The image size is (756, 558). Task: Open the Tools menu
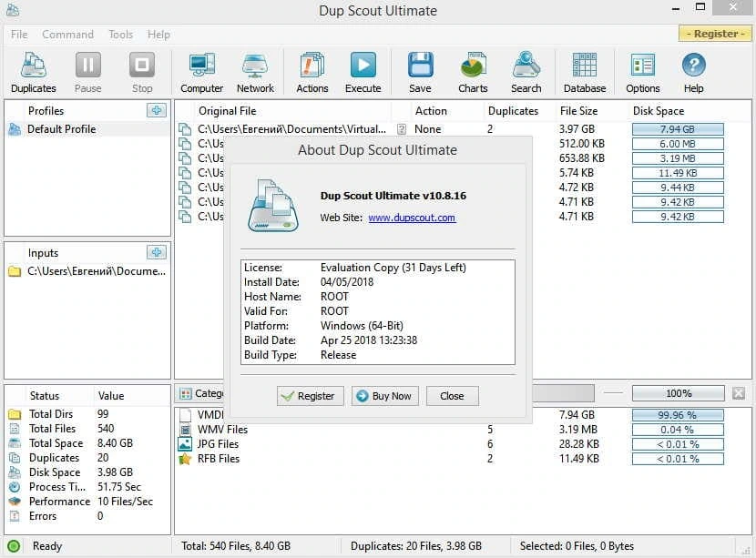tap(120, 35)
